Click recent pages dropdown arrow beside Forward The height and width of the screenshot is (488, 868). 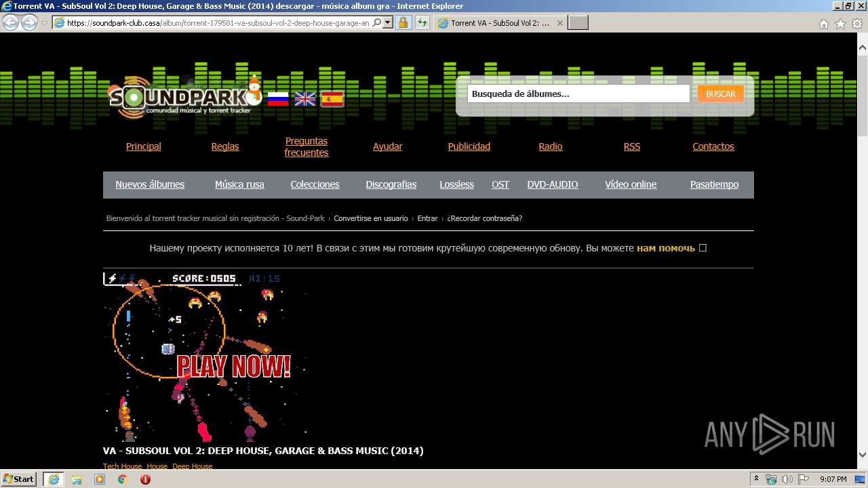coord(44,23)
